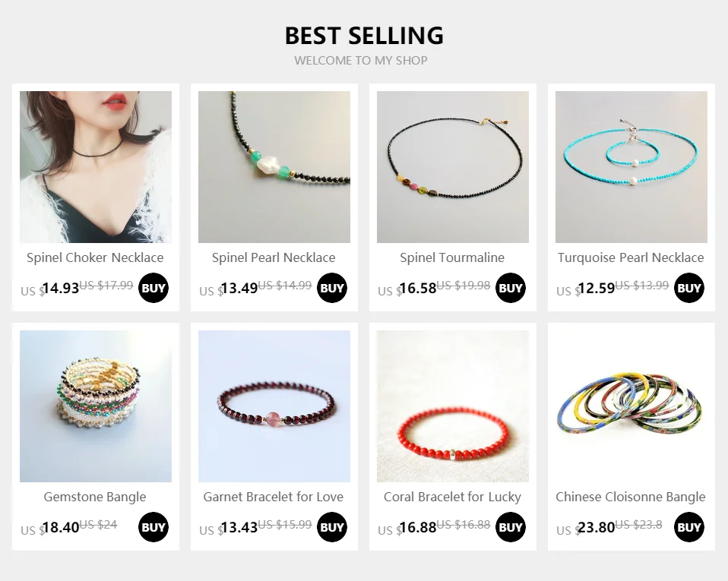Click BUY icon for Garnet Bracelet
Viewport: 728px width, 581px height.
[x=332, y=527]
